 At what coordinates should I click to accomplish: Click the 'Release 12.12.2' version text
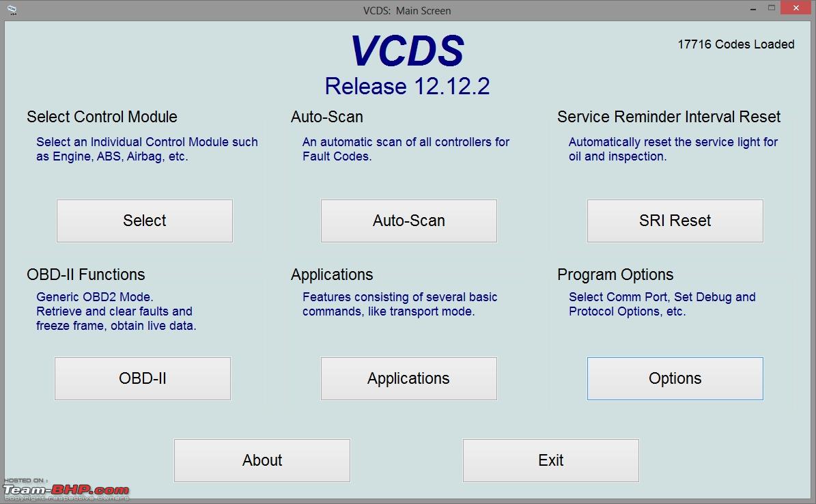click(408, 87)
